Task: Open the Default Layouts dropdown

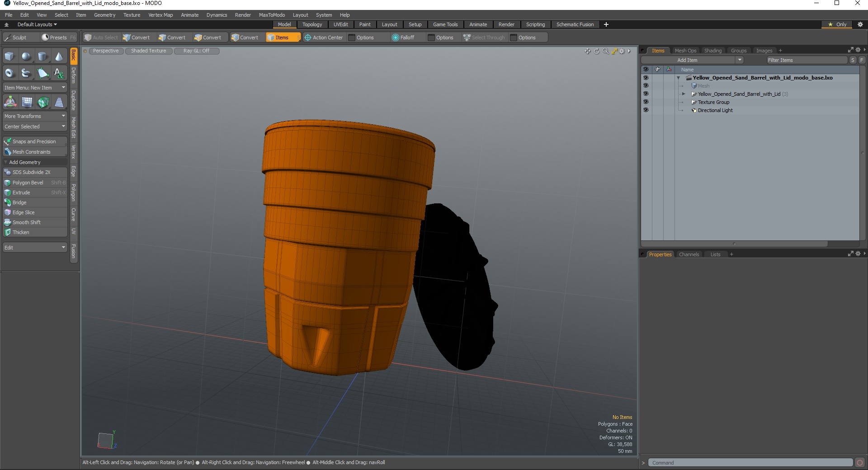Action: tap(36, 24)
